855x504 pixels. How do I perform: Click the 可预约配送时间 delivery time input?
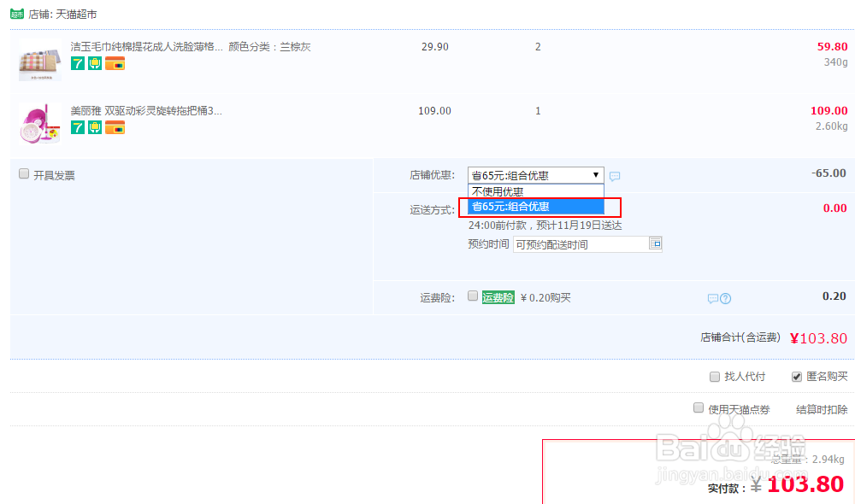point(581,244)
